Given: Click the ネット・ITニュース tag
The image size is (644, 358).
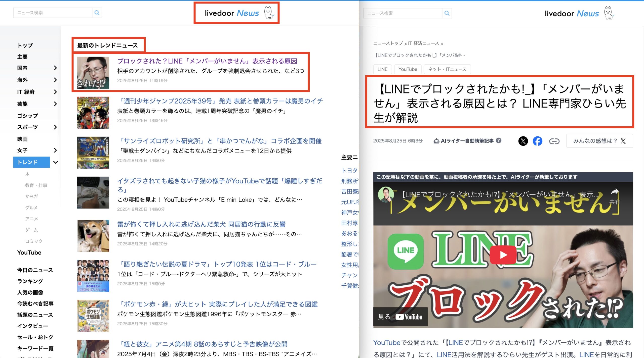Looking at the screenshot, I should pyautogui.click(x=447, y=69).
